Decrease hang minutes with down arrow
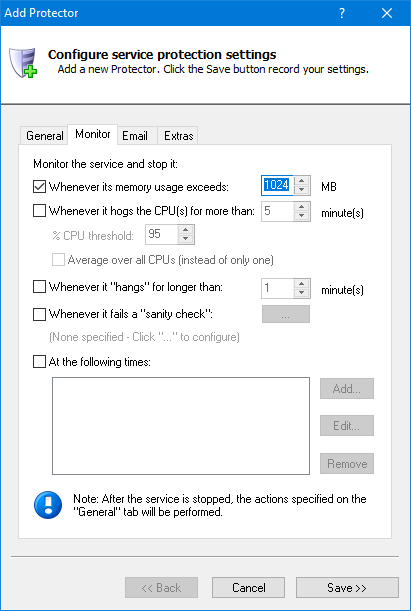Viewport: 411px width, 611px height. point(302,293)
